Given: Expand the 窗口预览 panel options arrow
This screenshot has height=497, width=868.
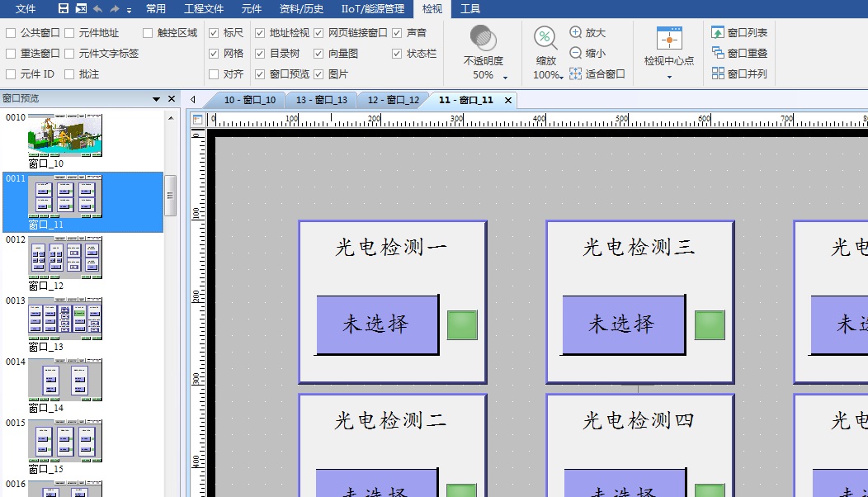Looking at the screenshot, I should pos(157,99).
